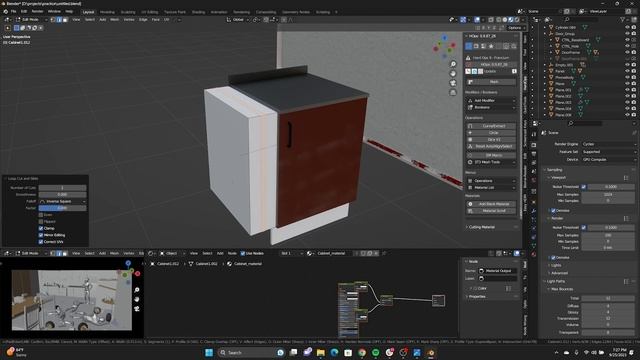The width and height of the screenshot is (640, 360).
Task: Open the Add Modifier dropdown
Action: pyautogui.click(x=491, y=100)
